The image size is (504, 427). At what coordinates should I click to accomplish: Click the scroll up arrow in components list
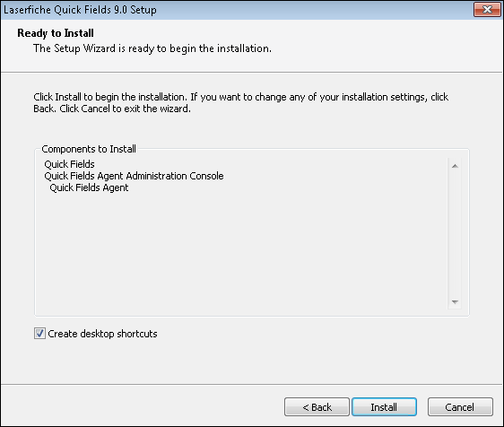[455, 166]
